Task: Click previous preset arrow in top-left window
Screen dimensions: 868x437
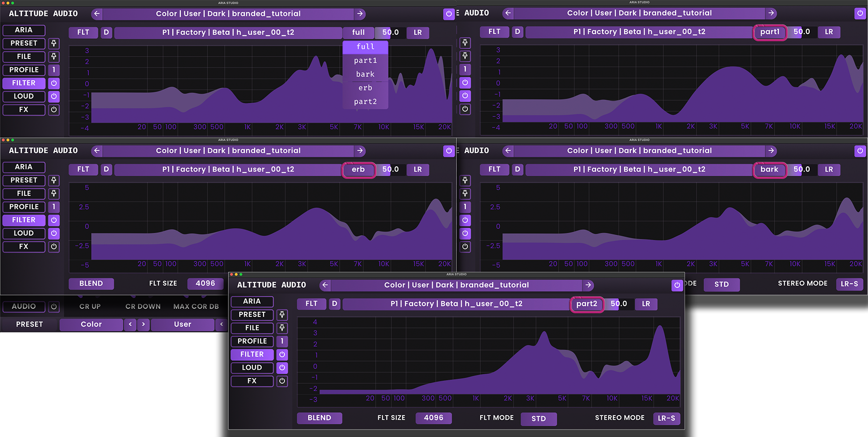Action: coord(97,14)
